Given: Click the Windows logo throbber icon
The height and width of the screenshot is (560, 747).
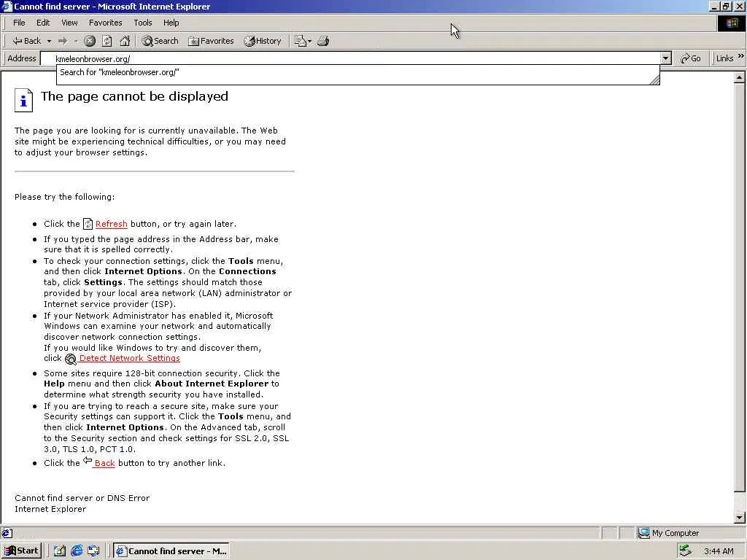Looking at the screenshot, I should [731, 23].
